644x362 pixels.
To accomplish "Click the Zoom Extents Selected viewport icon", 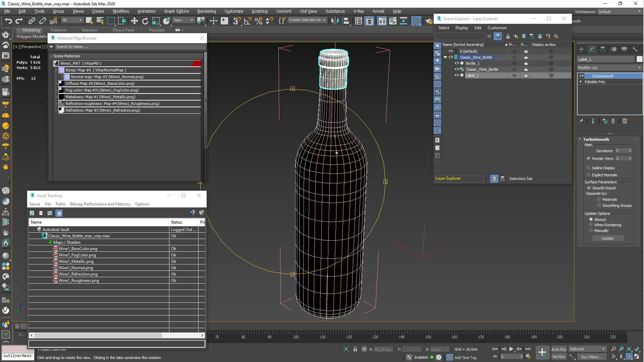I will 629,349.
